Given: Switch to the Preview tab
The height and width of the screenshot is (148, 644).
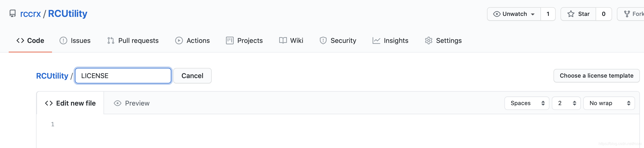Looking at the screenshot, I should pyautogui.click(x=132, y=103).
